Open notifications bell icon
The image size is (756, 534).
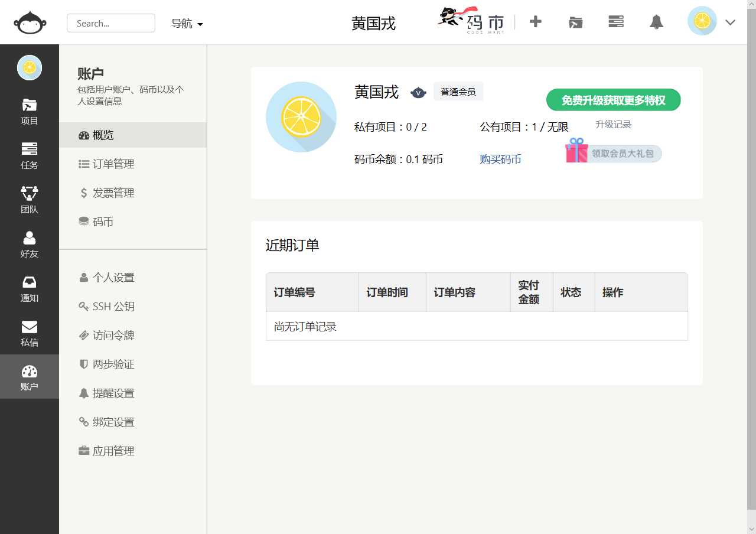coord(656,22)
